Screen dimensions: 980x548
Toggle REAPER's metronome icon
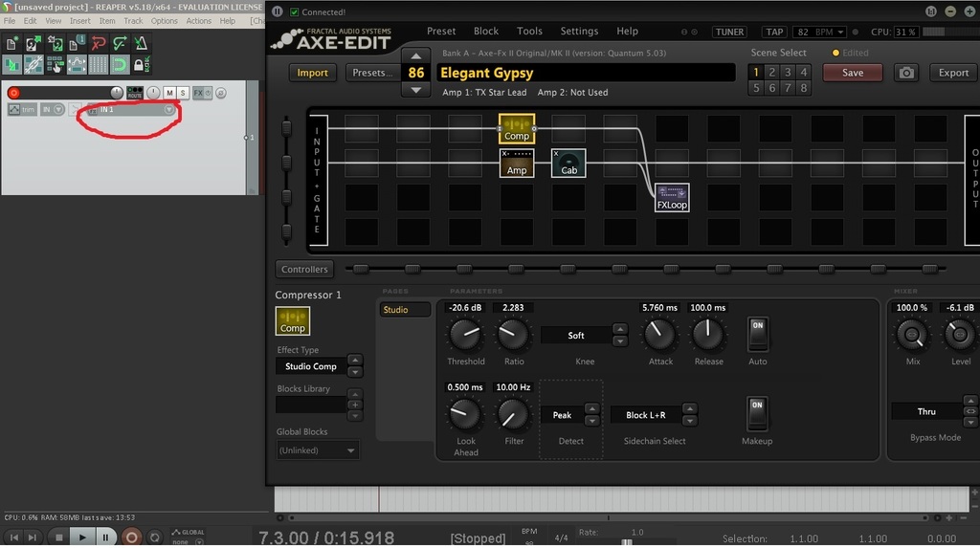141,43
